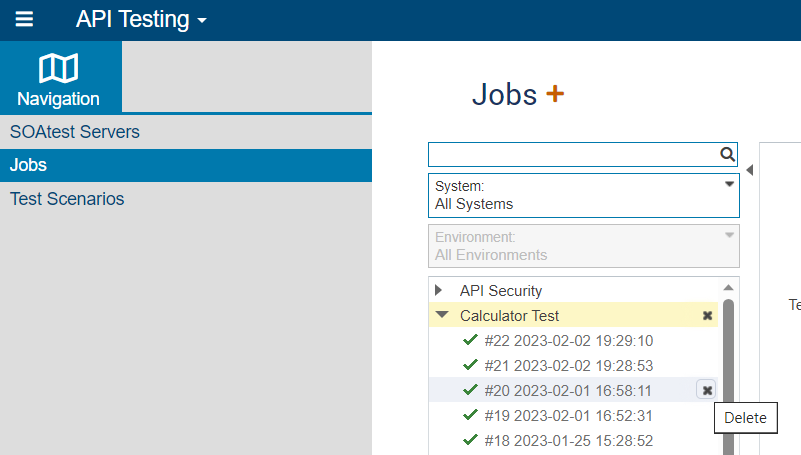This screenshot has width=801, height=455.
Task: Expand the API Security job
Action: 438,290
